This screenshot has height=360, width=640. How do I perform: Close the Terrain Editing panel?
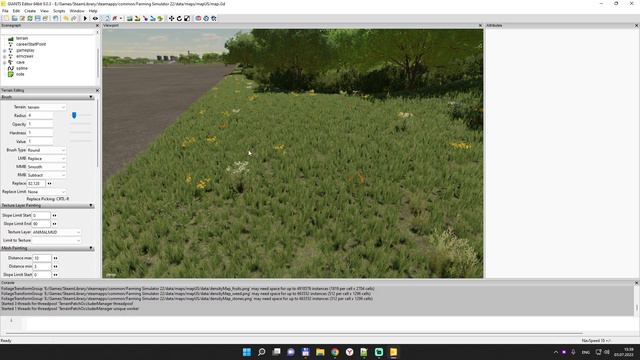coord(97,90)
